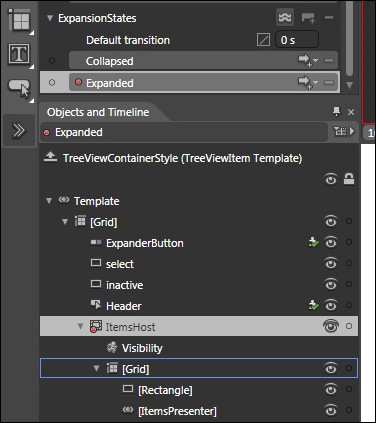The height and width of the screenshot is (423, 376).
Task: Select the Visibility animation property
Action: tap(142, 348)
